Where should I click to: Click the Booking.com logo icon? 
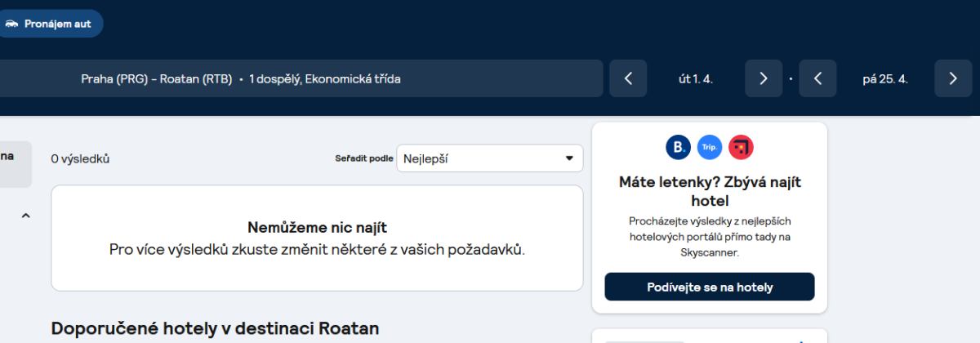pos(678,147)
